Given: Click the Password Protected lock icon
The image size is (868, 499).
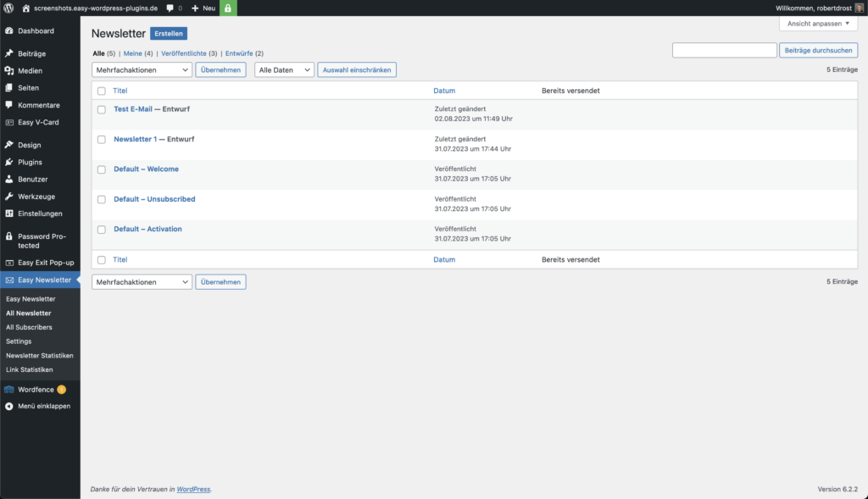Looking at the screenshot, I should tap(8, 236).
